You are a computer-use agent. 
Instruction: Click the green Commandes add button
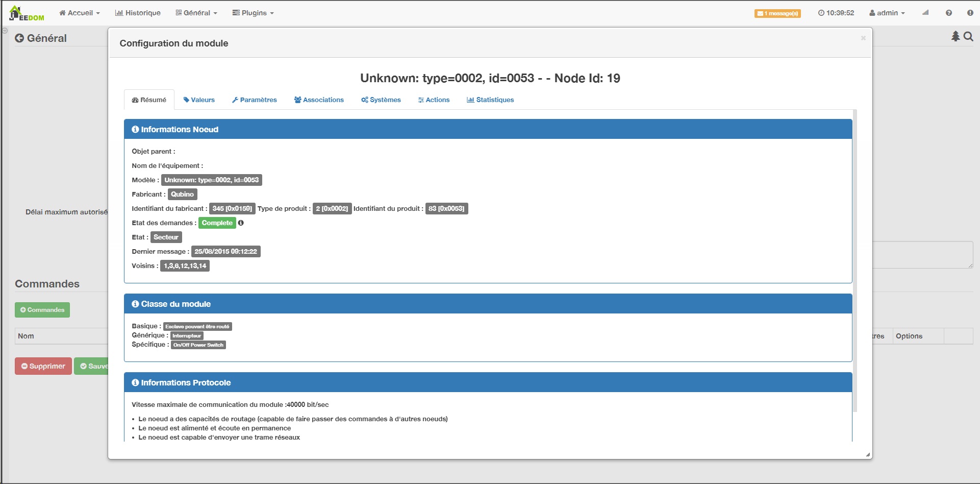click(42, 310)
